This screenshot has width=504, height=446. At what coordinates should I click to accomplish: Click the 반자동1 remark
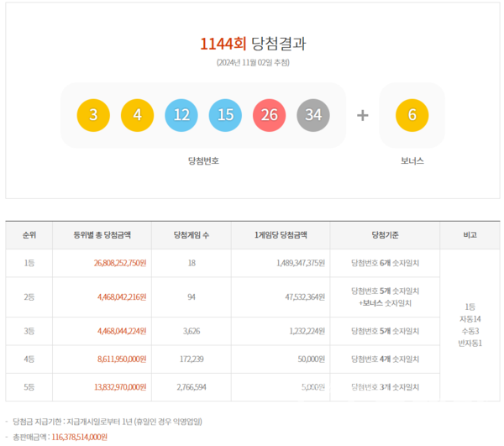pos(470,344)
